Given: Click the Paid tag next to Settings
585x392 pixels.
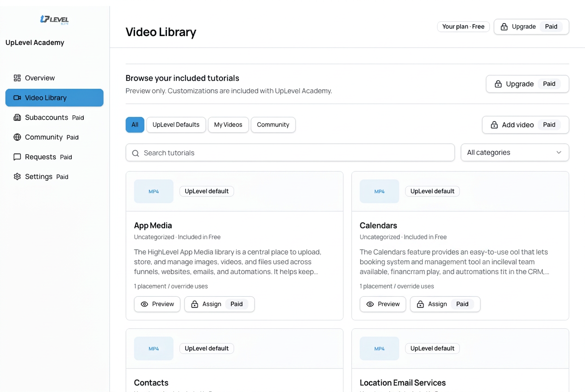Looking at the screenshot, I should coord(62,177).
